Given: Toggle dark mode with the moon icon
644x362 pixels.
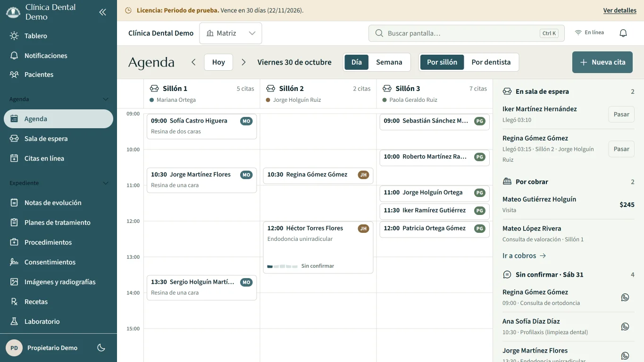Looking at the screenshot, I should [101, 348].
